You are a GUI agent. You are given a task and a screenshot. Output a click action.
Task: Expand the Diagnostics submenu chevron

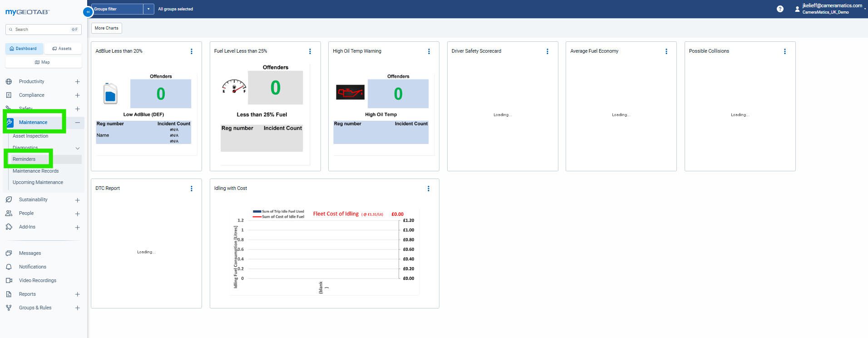click(77, 148)
